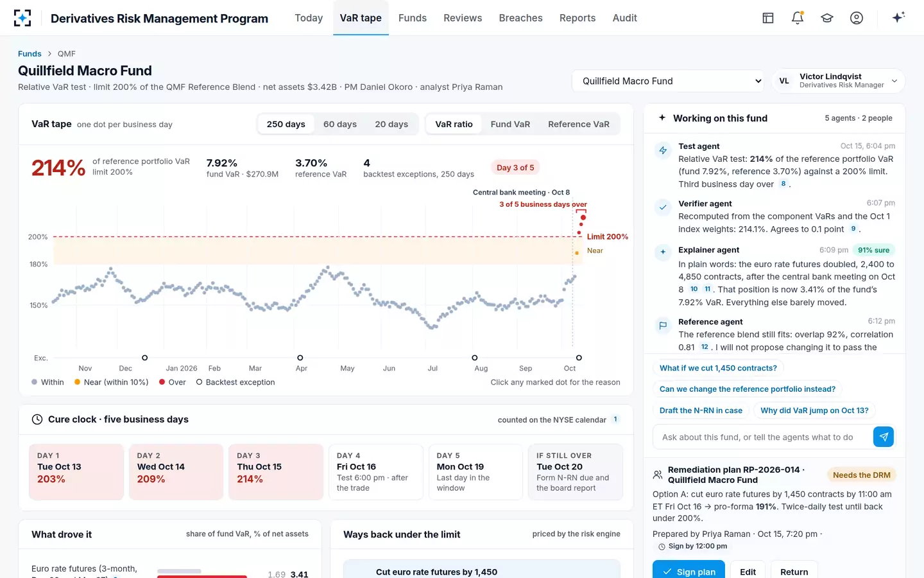Viewport: 924px width, 578px height.
Task: Expand the Victor Lindqvist user menu
Action: (838, 81)
